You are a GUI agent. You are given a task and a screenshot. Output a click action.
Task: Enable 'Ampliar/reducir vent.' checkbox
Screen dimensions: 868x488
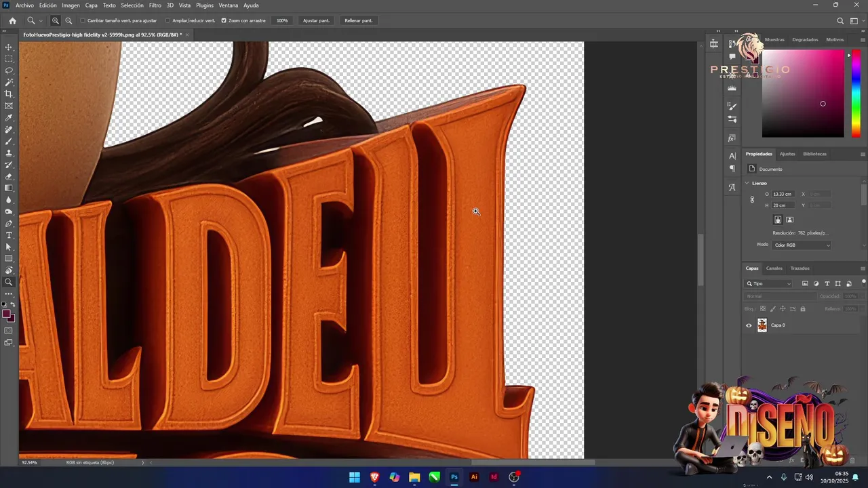click(x=167, y=21)
